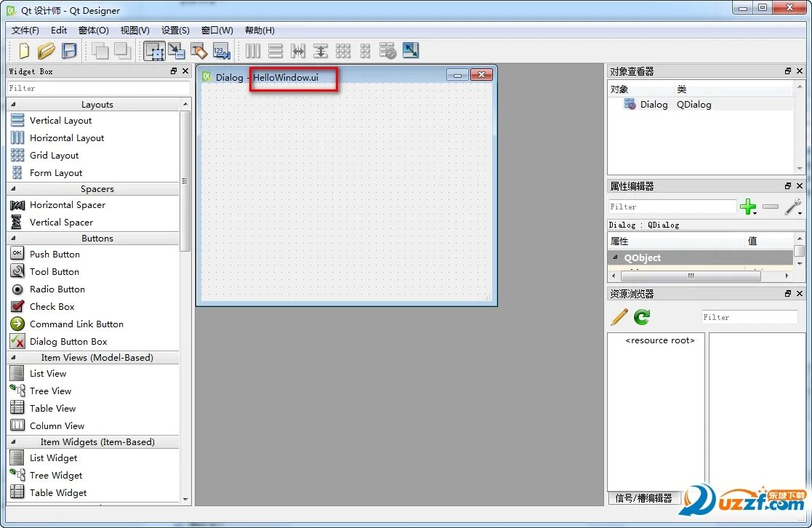Open the 窗体(O) menu
Image resolution: width=812 pixels, height=528 pixels.
tap(94, 30)
